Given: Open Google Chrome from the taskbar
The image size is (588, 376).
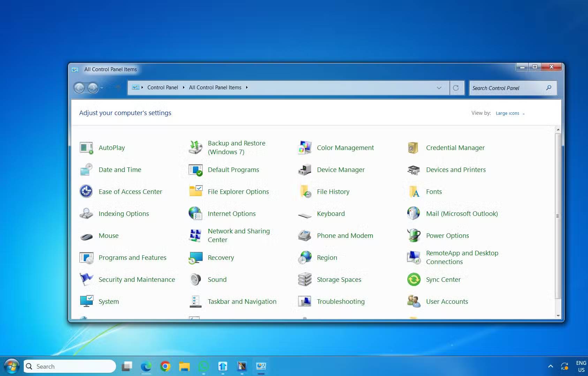Looking at the screenshot, I should [165, 366].
